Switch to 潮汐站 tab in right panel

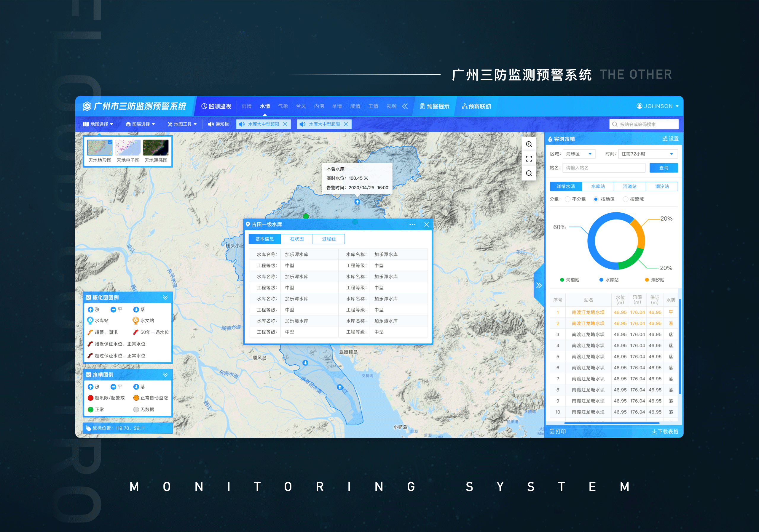click(662, 187)
